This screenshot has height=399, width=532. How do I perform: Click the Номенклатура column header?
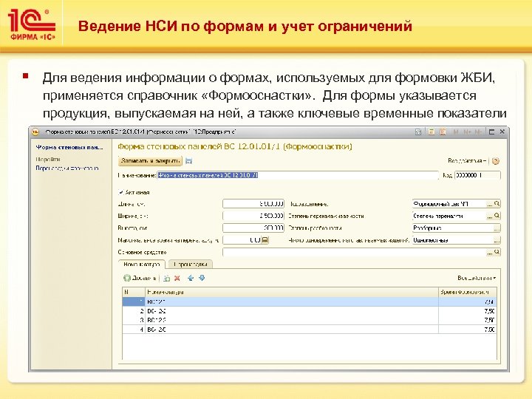tap(291, 292)
